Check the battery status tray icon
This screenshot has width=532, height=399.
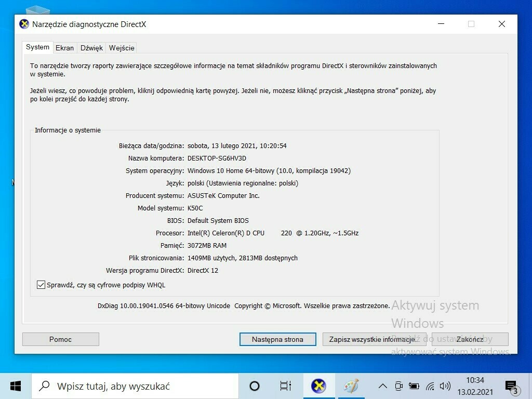414,386
